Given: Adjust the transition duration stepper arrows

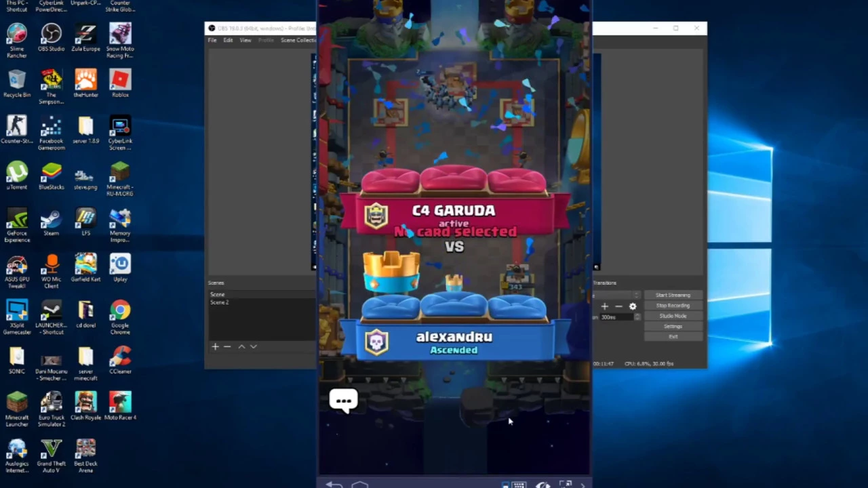Looking at the screenshot, I should click(x=637, y=317).
